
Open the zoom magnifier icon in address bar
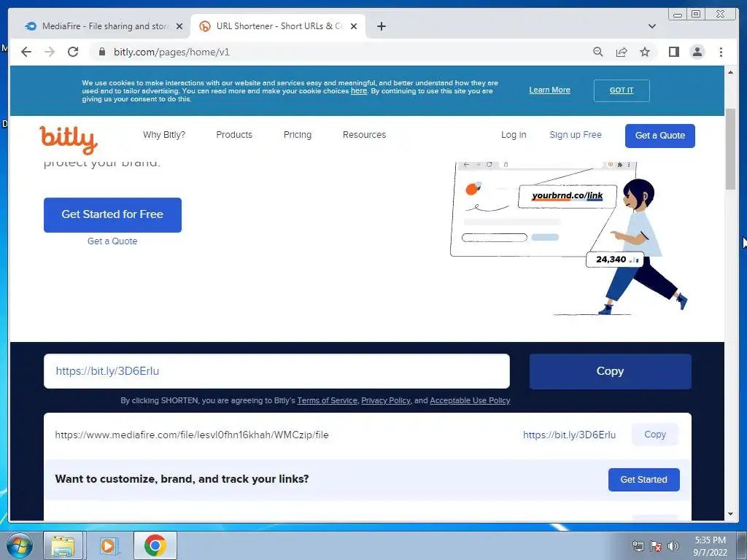pos(598,52)
